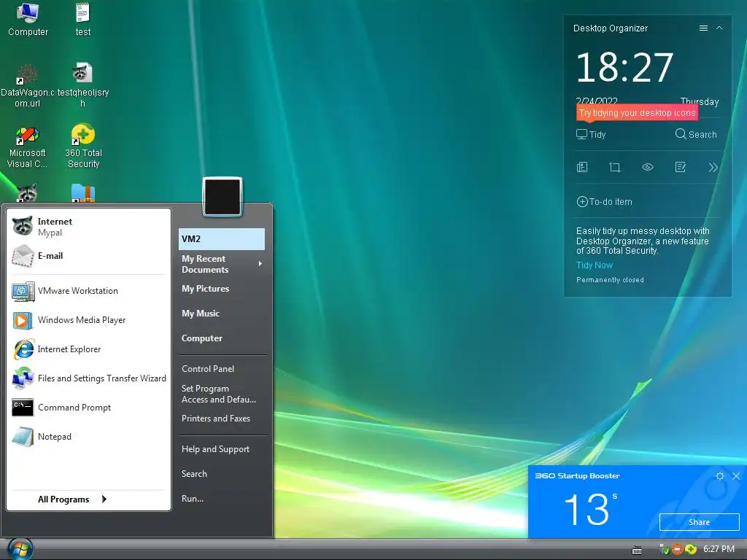This screenshot has height=560, width=747.
Task: Select the DataWagon.com.url shortcut icon
Action: pos(27,86)
